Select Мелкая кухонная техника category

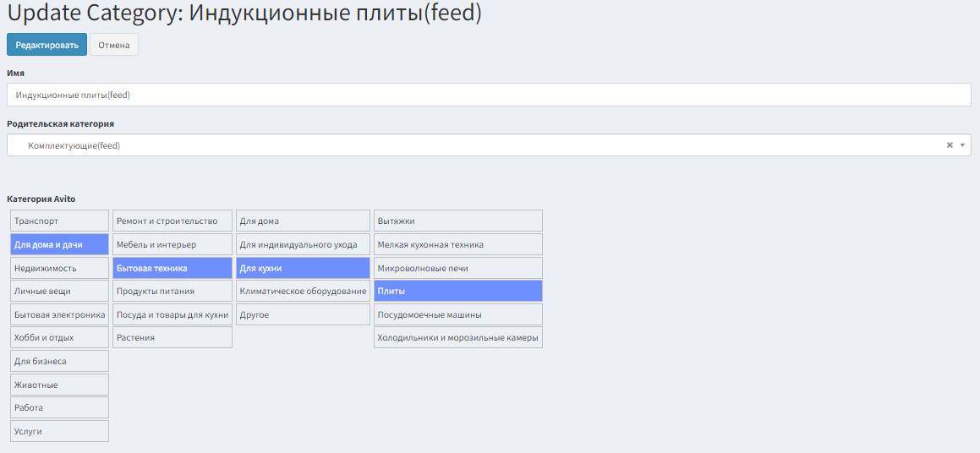pyautogui.click(x=458, y=244)
